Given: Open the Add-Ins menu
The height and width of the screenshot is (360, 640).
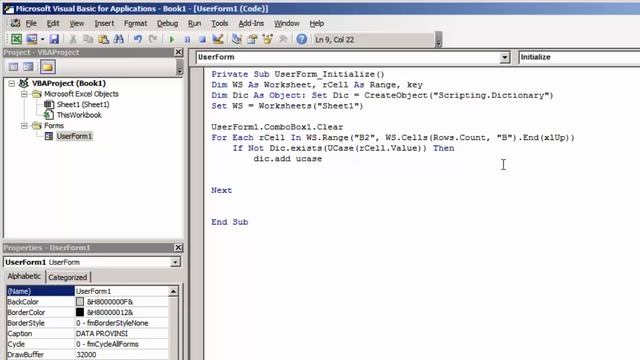Looking at the screenshot, I should click(251, 24).
